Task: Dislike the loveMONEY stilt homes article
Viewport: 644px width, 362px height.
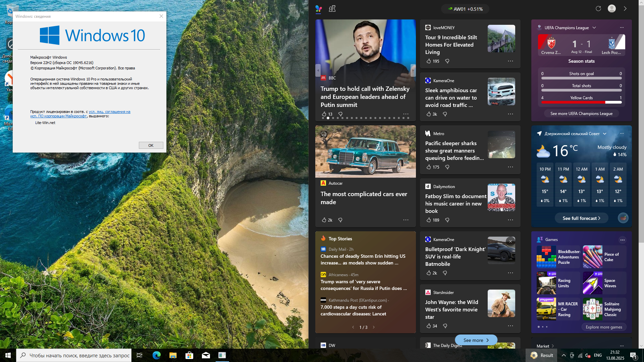Action: point(447,61)
